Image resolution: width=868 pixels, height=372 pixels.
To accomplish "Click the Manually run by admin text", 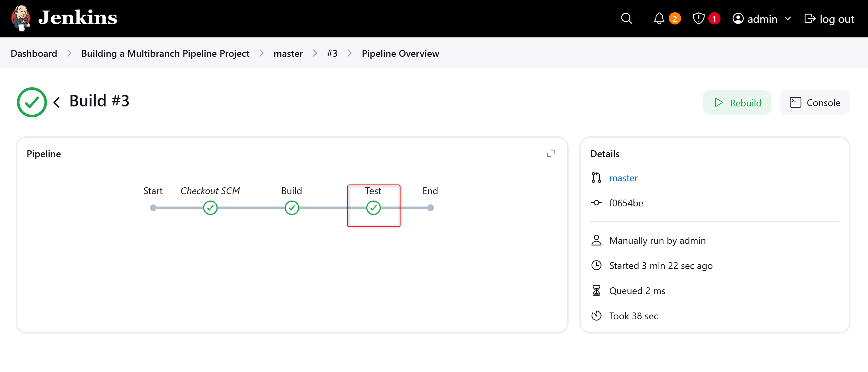I will tap(657, 240).
